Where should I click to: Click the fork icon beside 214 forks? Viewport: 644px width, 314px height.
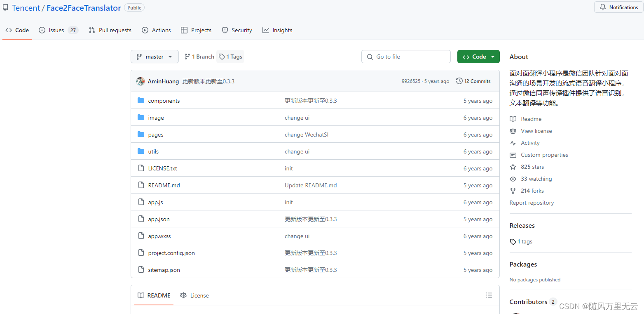click(513, 191)
